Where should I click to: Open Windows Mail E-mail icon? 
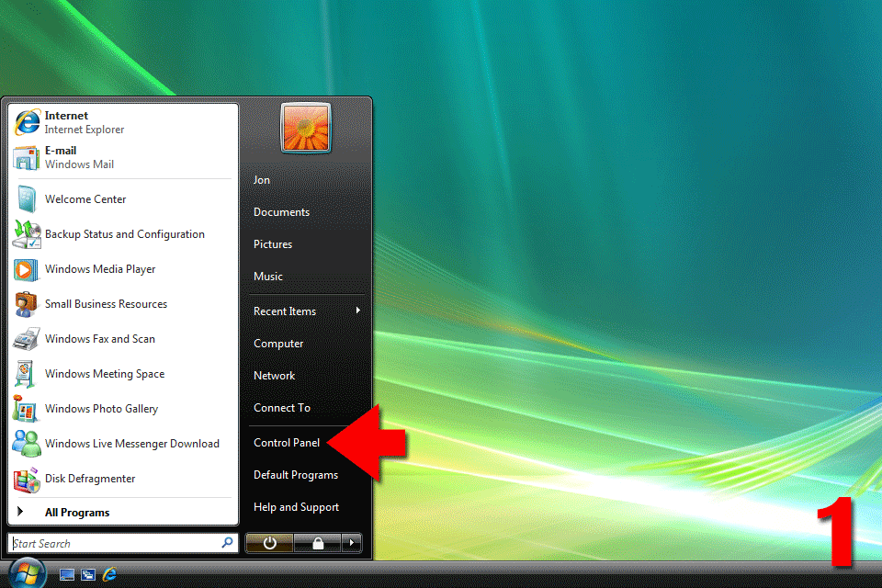point(26,157)
